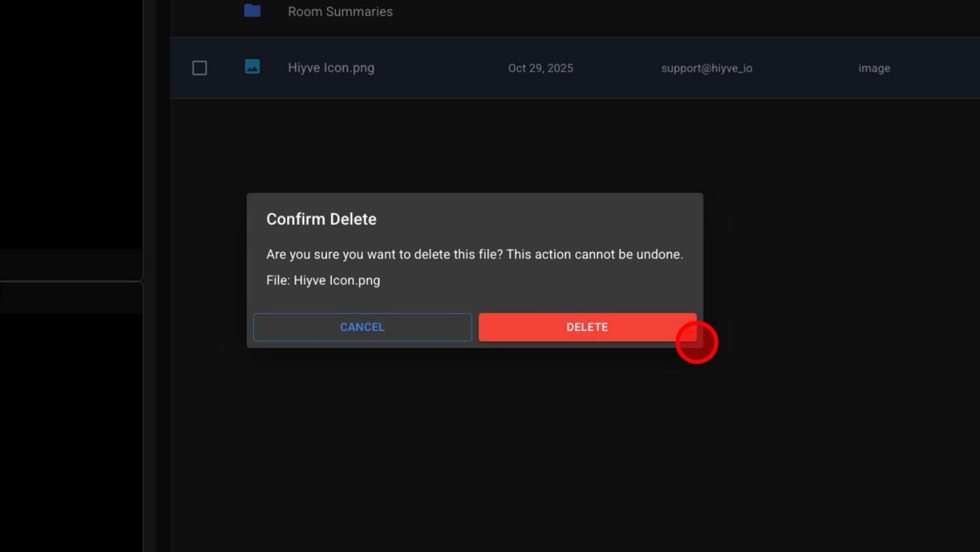
Task: Open the Room Summaries folder name
Action: coord(340,11)
